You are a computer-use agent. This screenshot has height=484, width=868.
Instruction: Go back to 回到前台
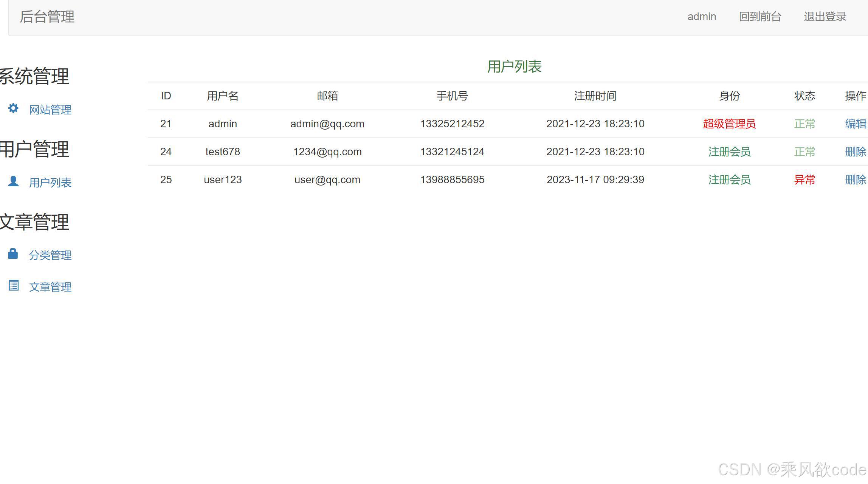760,17
